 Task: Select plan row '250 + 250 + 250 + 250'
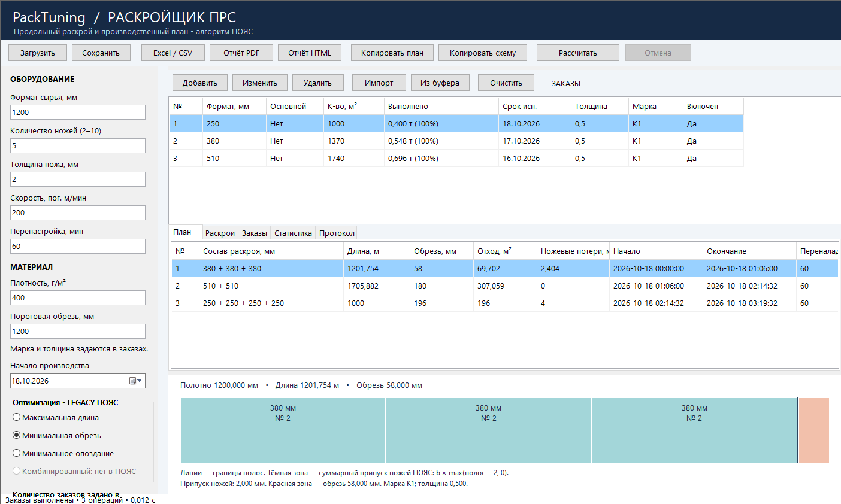[x=505, y=303]
